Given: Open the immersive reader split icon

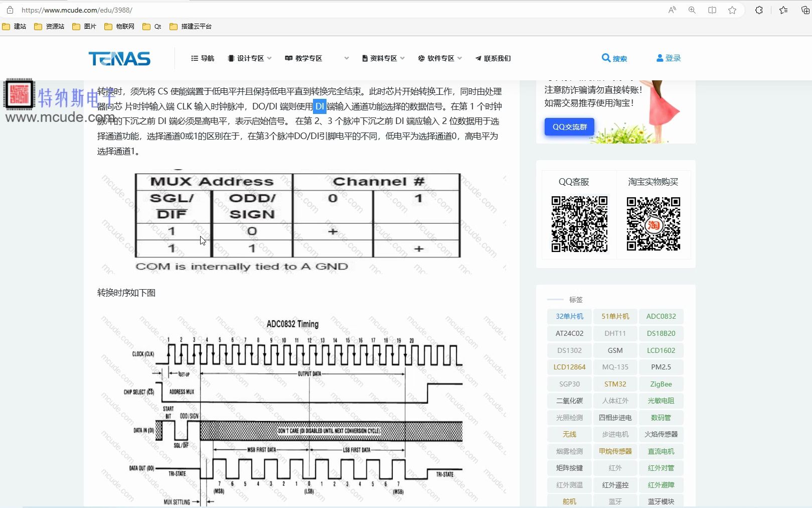Looking at the screenshot, I should (712, 10).
